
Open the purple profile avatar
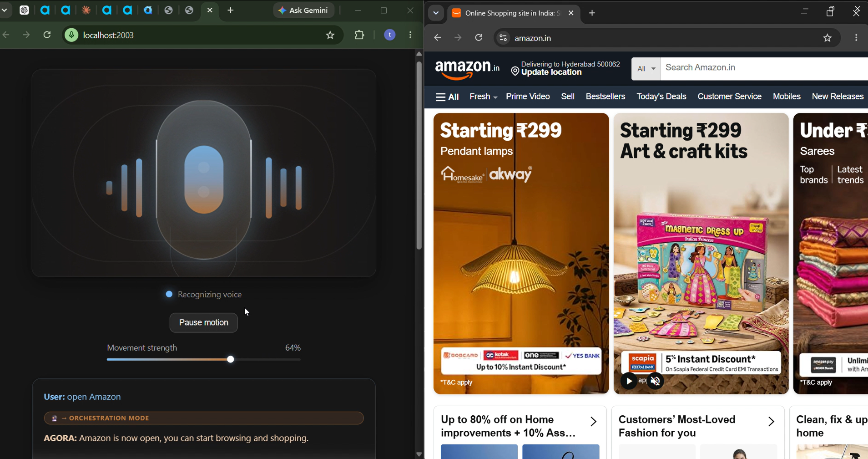pos(390,35)
